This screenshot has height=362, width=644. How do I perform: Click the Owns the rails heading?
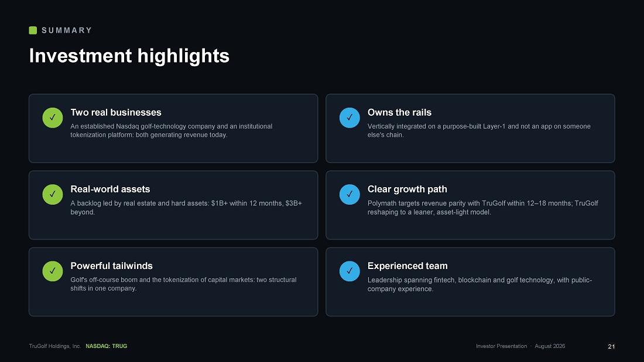tap(399, 112)
